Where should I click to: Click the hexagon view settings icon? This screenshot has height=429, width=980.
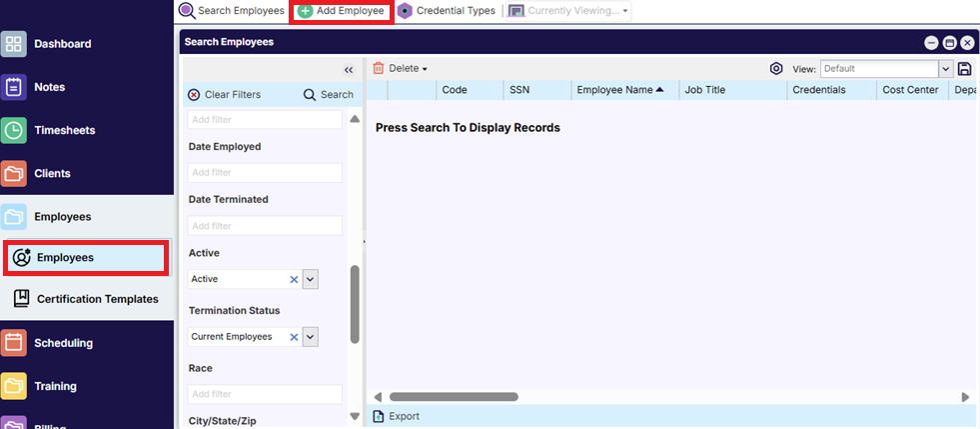pyautogui.click(x=776, y=69)
